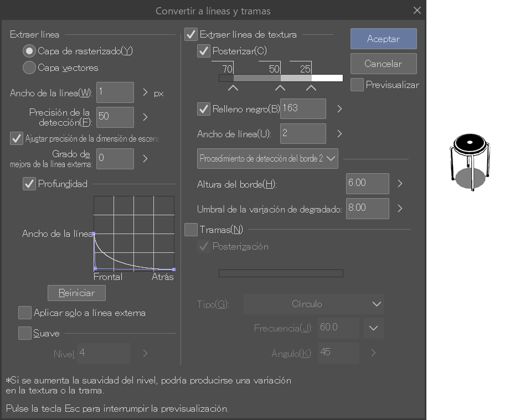Toggle the Tramas(N) checkbox
The width and height of the screenshot is (510, 420).
point(191,230)
